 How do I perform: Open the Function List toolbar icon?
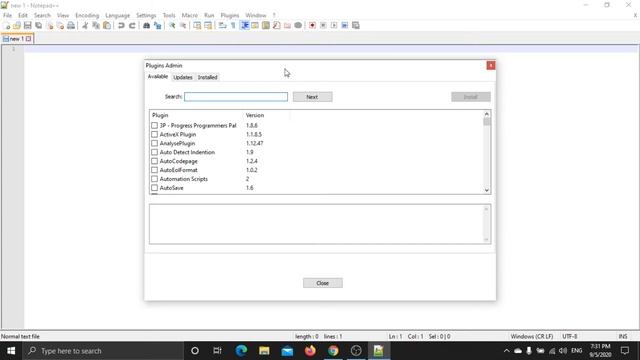pyautogui.click(x=276, y=25)
